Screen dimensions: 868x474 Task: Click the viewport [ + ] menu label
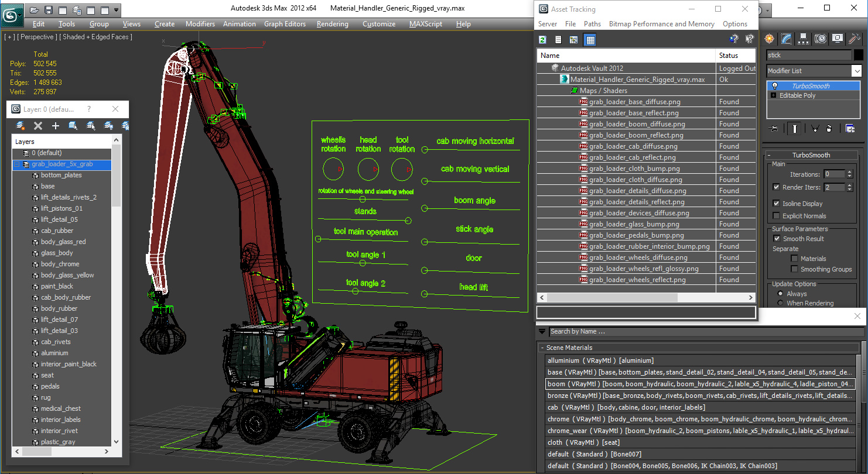point(9,37)
